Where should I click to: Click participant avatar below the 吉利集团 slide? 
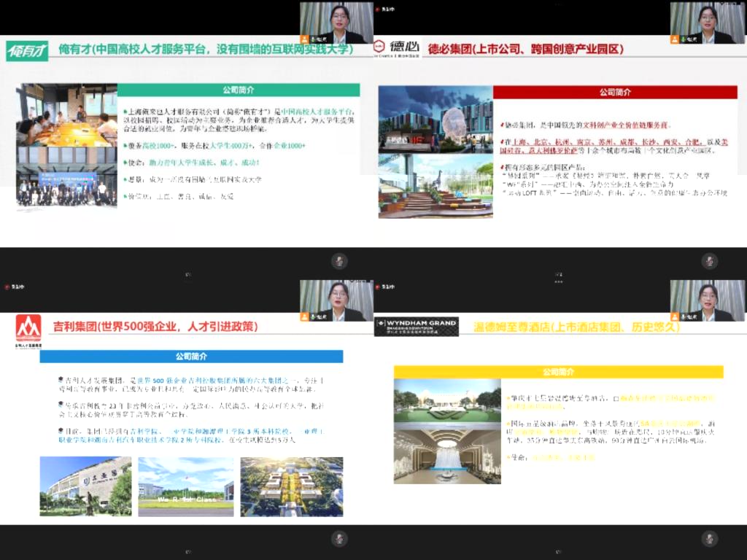pos(339,539)
